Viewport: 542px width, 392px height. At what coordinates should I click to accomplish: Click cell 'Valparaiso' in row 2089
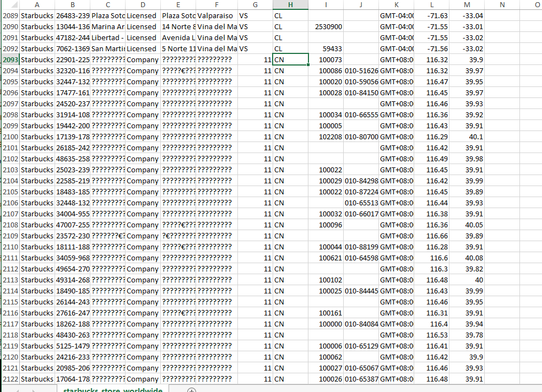click(216, 15)
